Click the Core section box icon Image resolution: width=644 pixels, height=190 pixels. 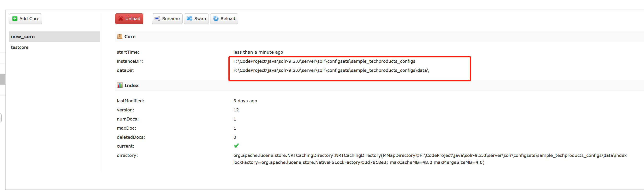click(120, 37)
